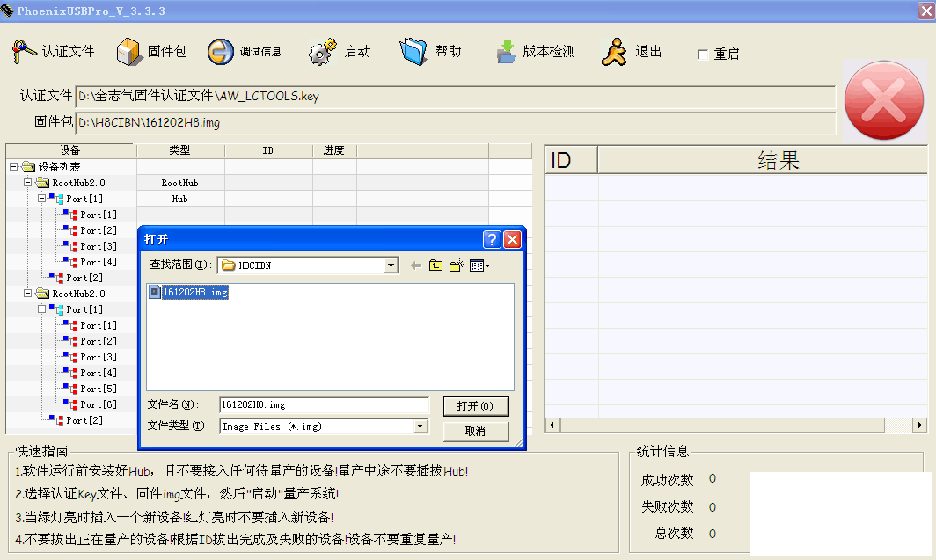This screenshot has height=560, width=936.
Task: Click the view menu icon in open dialog
Action: (x=475, y=265)
